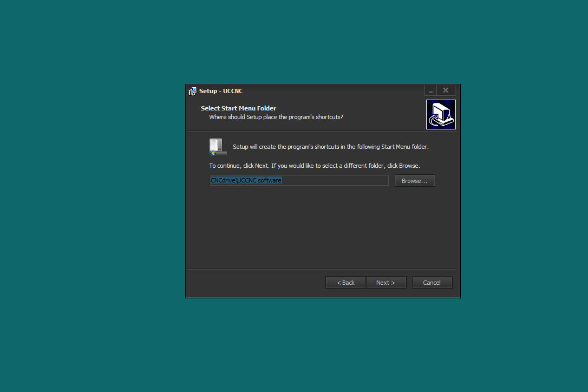Minimize the Setup window
This screenshot has height=392, width=588.
(430, 90)
